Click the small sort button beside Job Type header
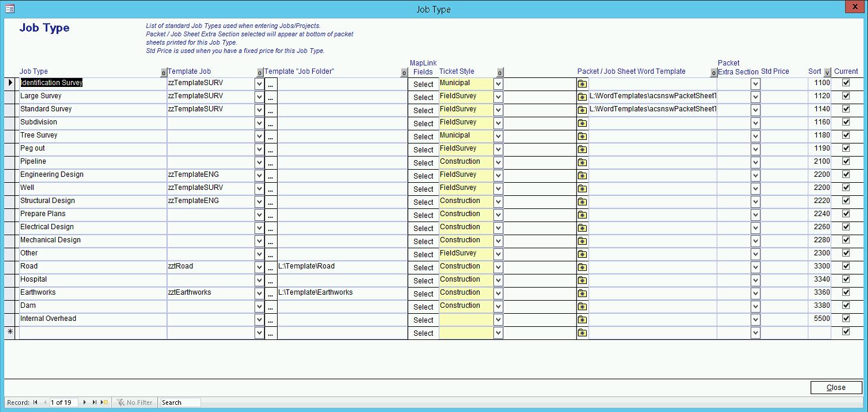 [164, 73]
